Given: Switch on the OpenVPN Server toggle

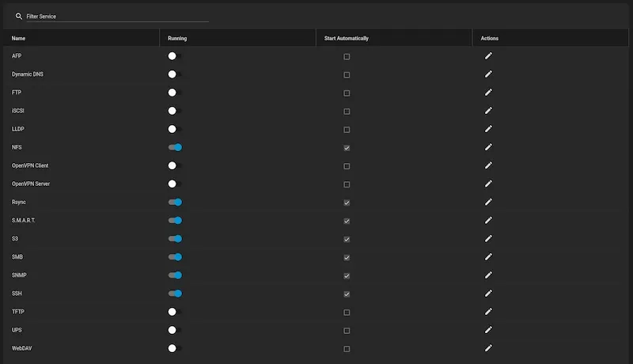Looking at the screenshot, I should click(175, 184).
